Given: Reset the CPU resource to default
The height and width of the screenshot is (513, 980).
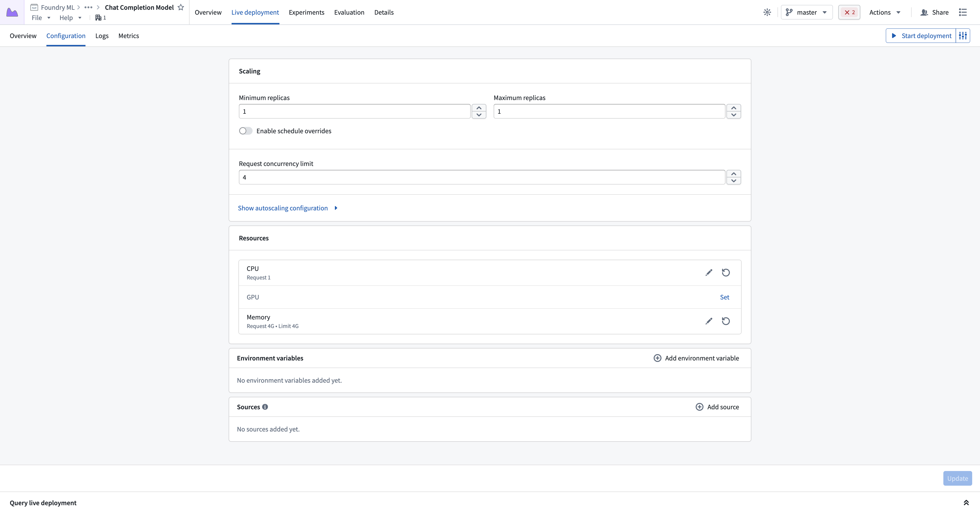Looking at the screenshot, I should click(x=726, y=272).
